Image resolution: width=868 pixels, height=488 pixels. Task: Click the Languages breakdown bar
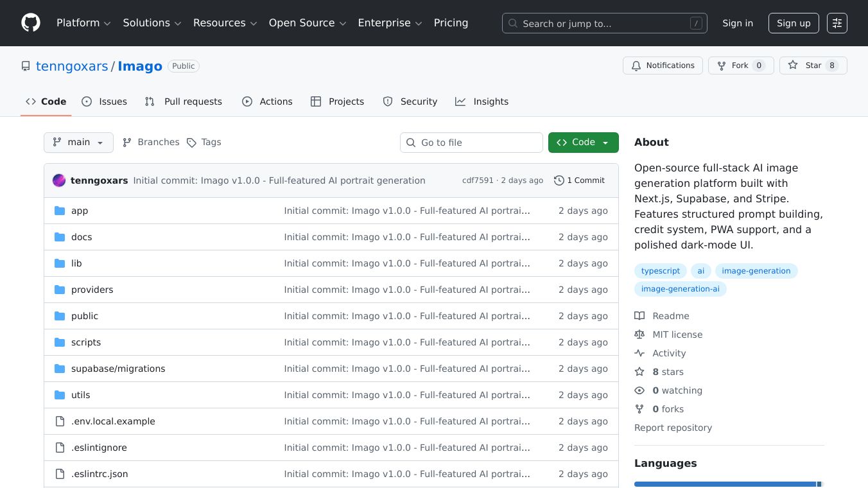click(728, 484)
